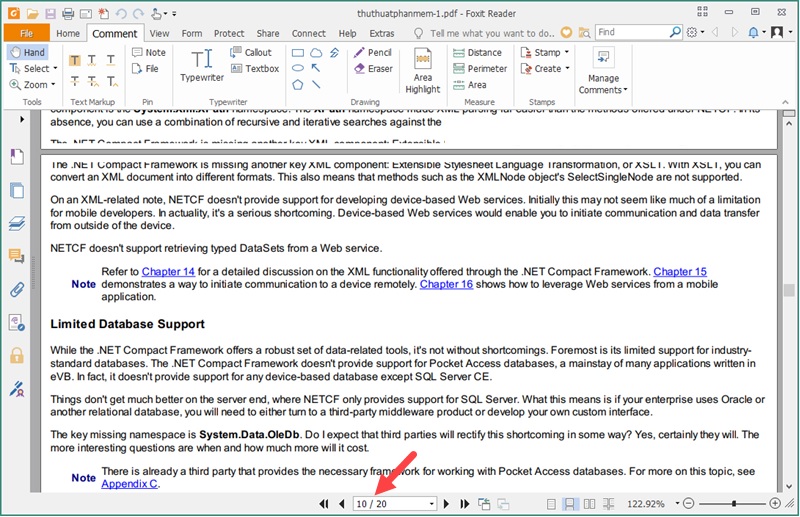Switch to the Protect ribbon tab

[x=228, y=33]
